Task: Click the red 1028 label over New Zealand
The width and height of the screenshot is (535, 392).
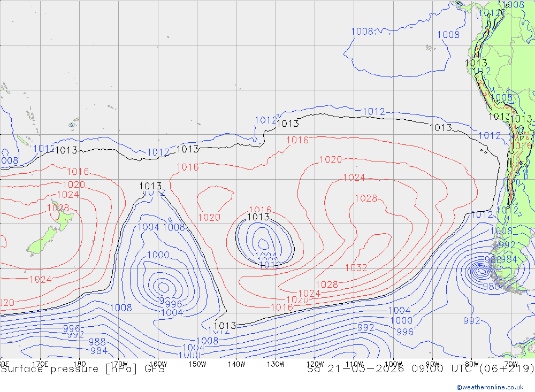Action: [x=58, y=208]
